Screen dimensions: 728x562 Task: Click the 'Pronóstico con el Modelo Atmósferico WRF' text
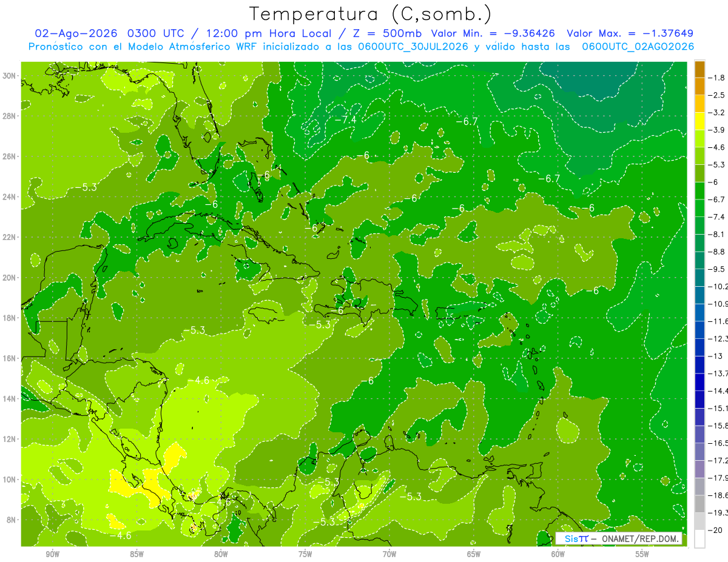click(144, 47)
